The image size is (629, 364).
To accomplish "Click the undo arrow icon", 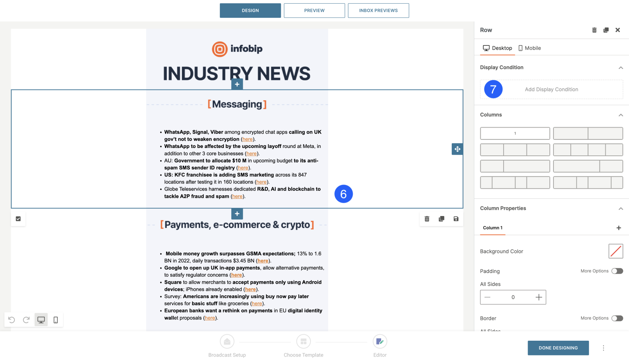I will click(12, 320).
